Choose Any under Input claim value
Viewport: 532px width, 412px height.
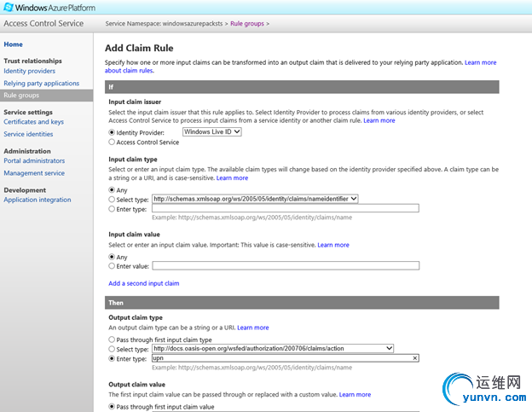(x=112, y=257)
